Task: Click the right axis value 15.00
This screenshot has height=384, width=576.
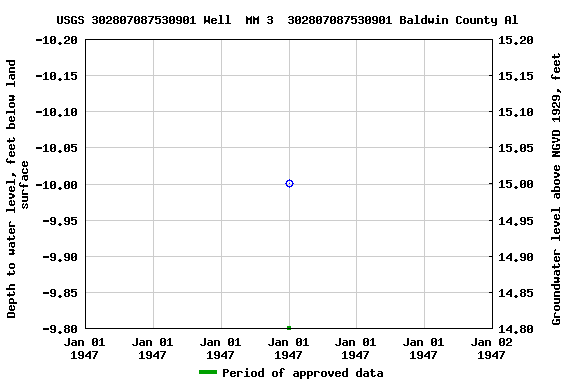Action: [515, 184]
